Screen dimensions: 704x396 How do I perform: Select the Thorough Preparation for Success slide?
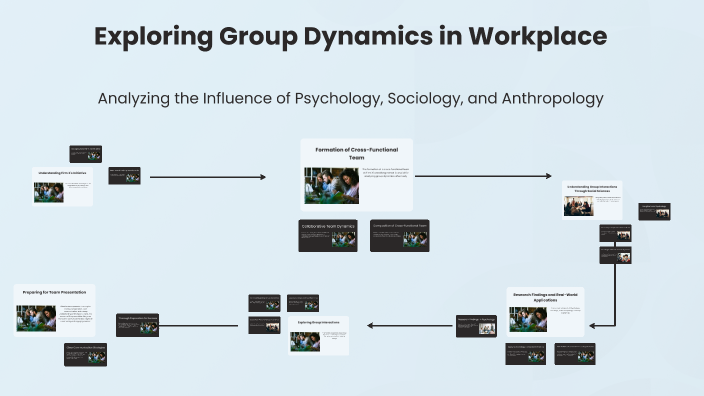tap(137, 325)
